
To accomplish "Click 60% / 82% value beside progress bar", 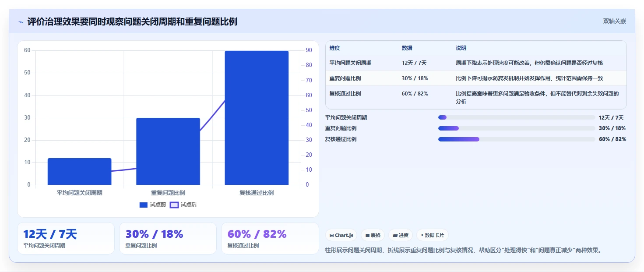I will (612, 139).
